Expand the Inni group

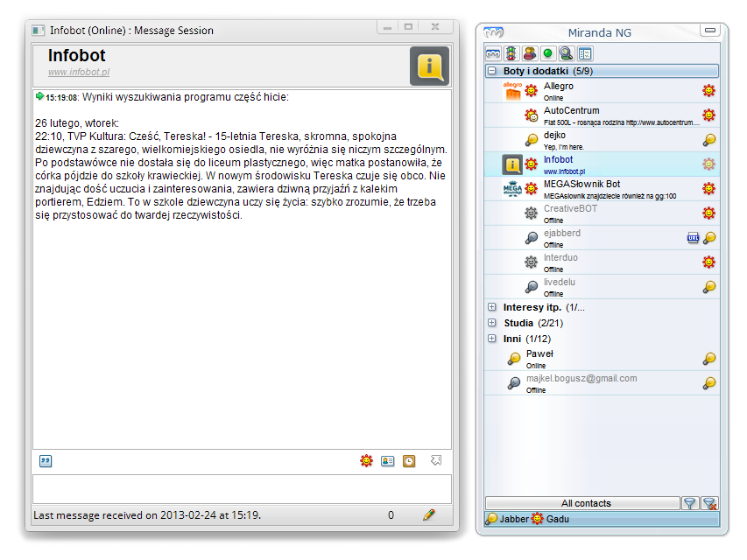[492, 339]
